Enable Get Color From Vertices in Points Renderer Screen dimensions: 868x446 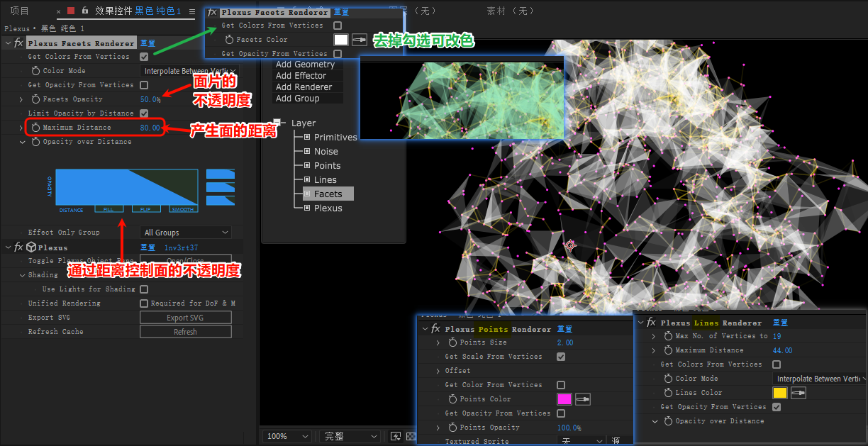coord(561,385)
